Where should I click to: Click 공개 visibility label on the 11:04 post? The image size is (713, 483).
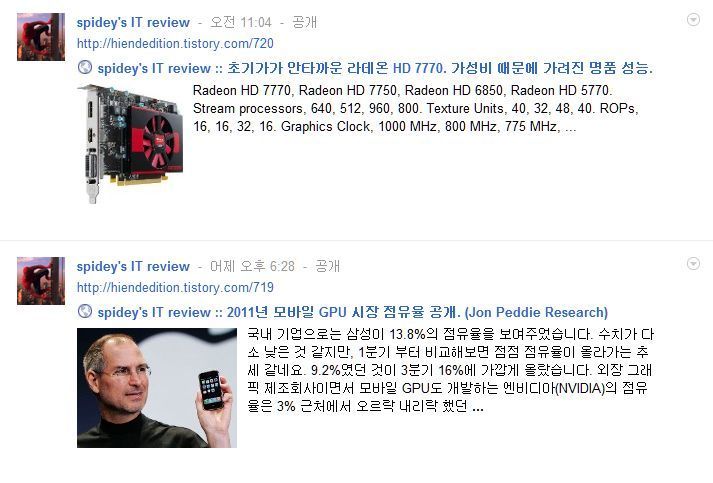(x=304, y=22)
